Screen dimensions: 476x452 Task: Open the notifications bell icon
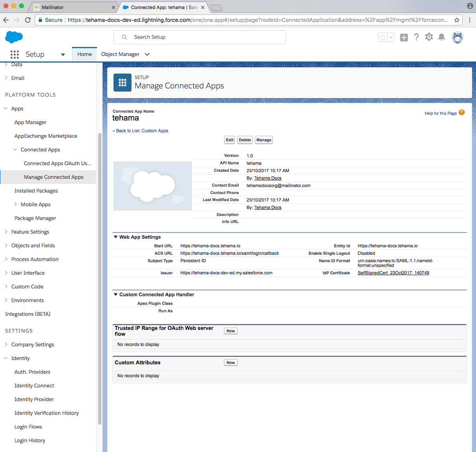(442, 37)
